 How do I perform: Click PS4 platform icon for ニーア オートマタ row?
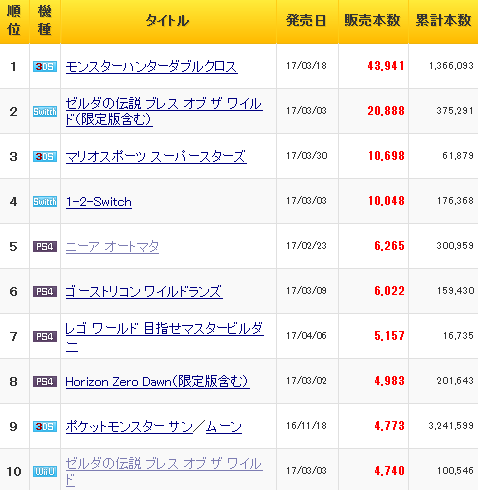point(45,247)
